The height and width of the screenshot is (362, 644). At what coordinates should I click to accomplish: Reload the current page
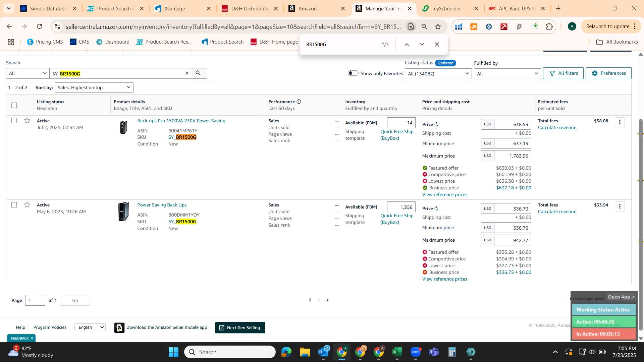point(40,26)
